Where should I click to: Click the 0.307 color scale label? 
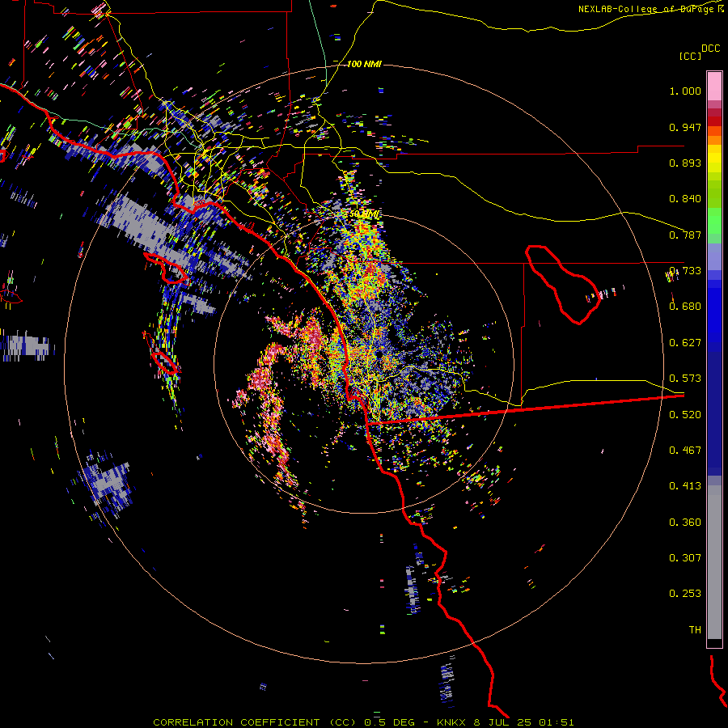pos(685,558)
